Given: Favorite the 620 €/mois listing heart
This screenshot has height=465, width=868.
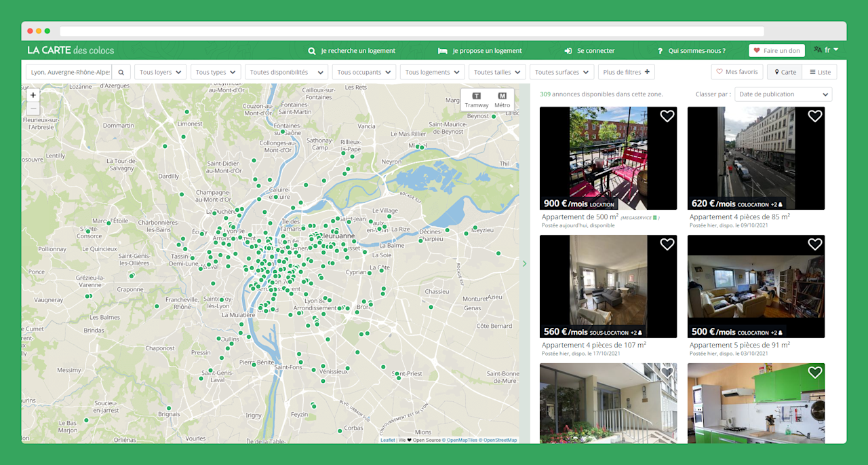Looking at the screenshot, I should [814, 116].
